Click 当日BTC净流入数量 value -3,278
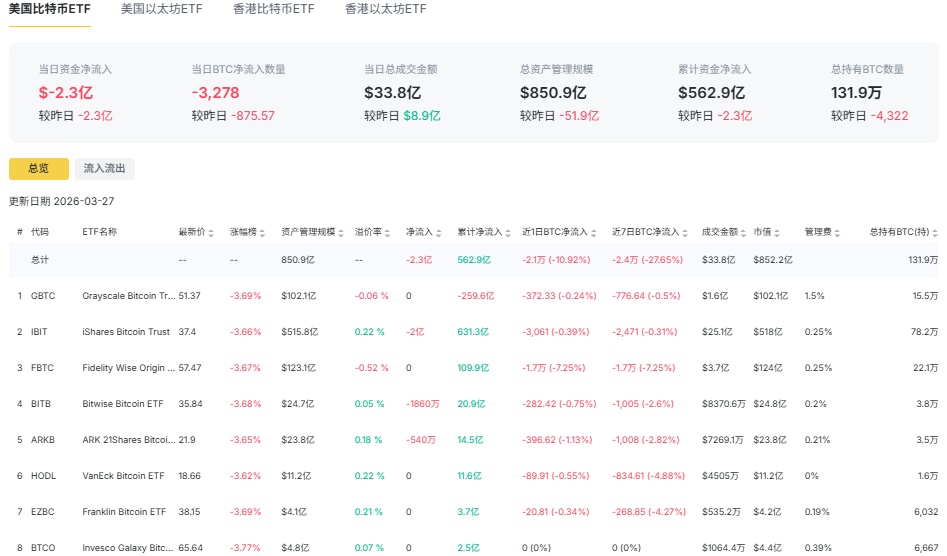Screen dimensions: 947x556 click(216, 93)
